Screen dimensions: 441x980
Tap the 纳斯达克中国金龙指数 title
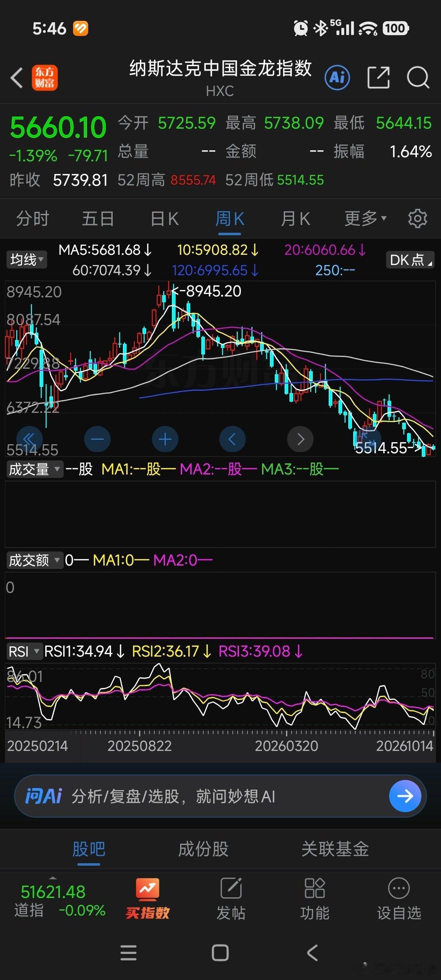(x=220, y=68)
